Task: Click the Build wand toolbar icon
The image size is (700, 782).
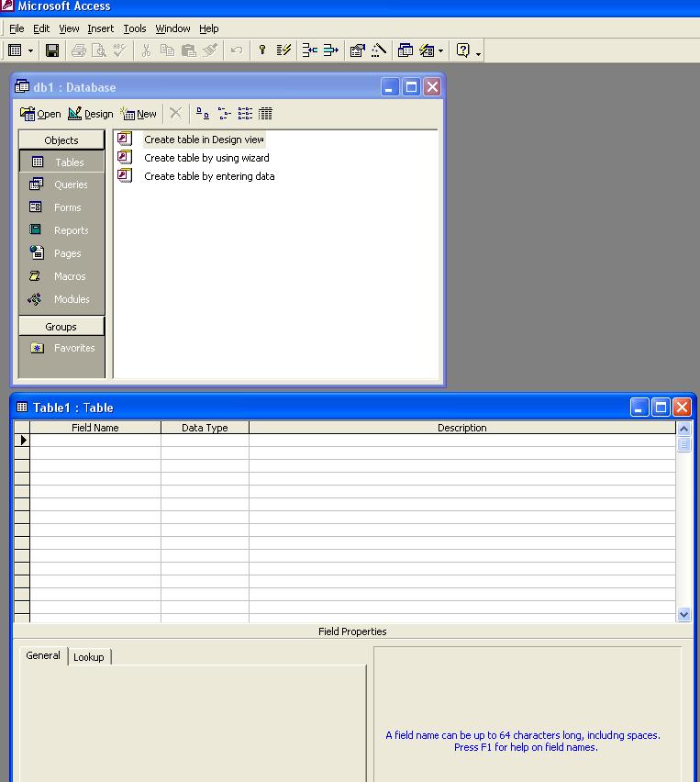Action: click(x=378, y=50)
